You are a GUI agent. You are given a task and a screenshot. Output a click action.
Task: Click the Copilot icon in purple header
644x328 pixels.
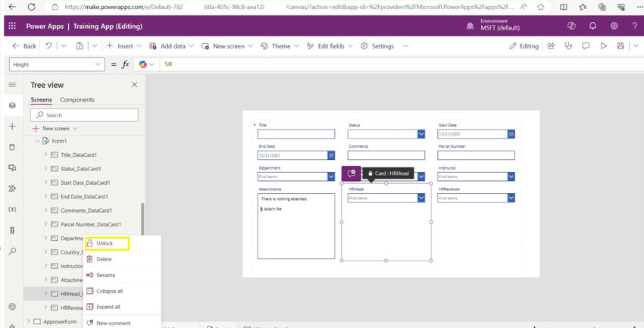click(x=571, y=26)
